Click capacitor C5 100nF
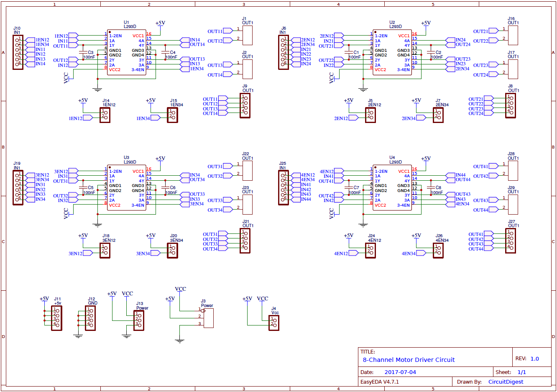The height and width of the screenshot is (392, 557). 83,188
